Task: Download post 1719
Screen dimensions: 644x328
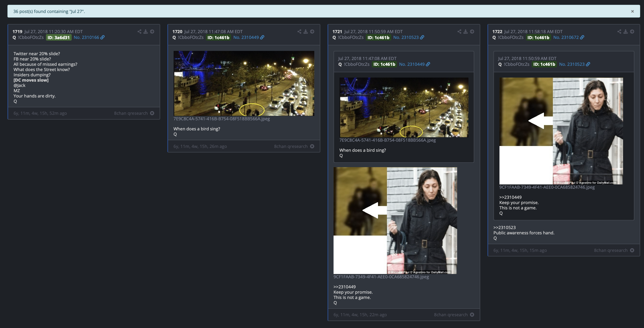Action: pos(145,31)
